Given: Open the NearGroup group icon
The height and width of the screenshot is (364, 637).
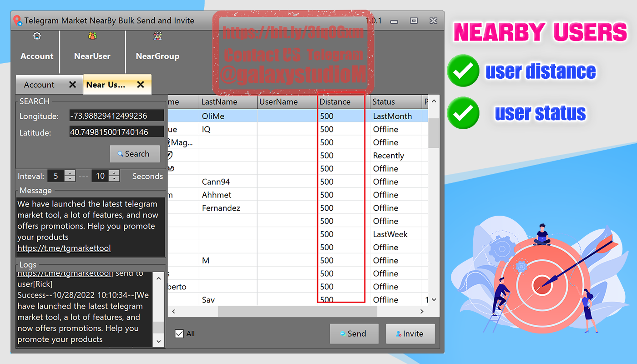Looking at the screenshot, I should (x=157, y=35).
